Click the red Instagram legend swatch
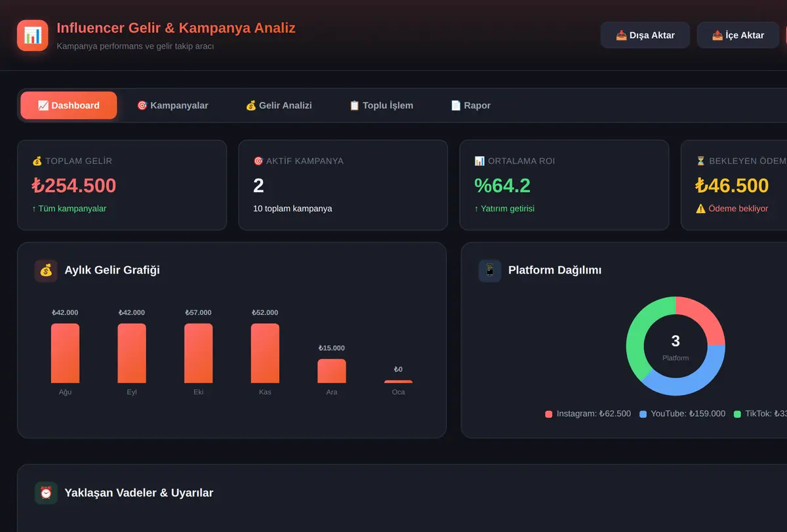The image size is (787, 532). coord(548,414)
